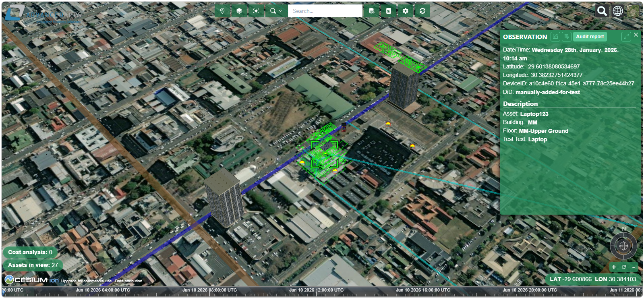Viewport: 644px width, 298px height.
Task: Select the tall 3D tower at lower left
Action: click(224, 198)
